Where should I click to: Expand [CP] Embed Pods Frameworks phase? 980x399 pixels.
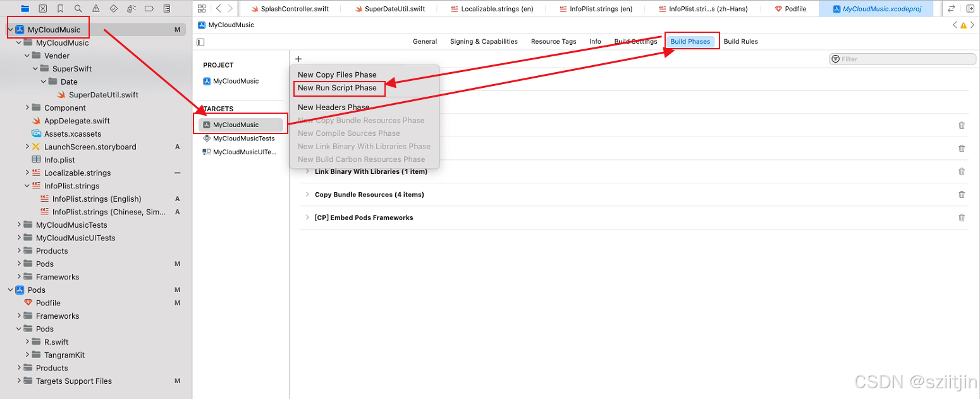(x=307, y=218)
